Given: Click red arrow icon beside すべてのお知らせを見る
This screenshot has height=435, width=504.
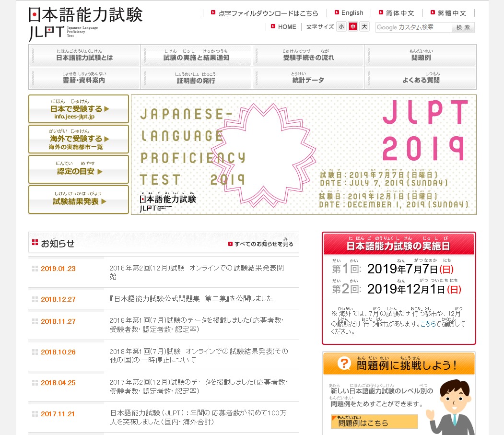Looking at the screenshot, I should (230, 244).
